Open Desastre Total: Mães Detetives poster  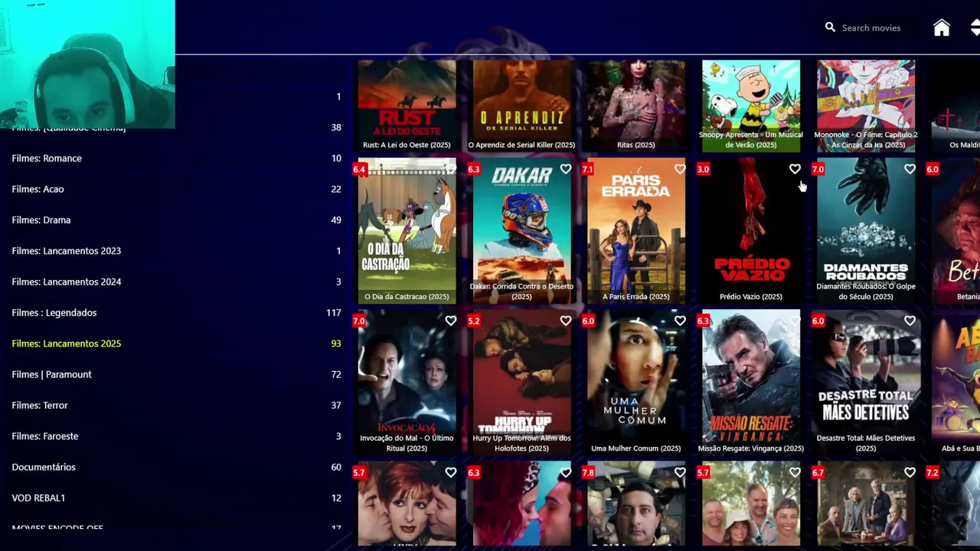tap(866, 382)
